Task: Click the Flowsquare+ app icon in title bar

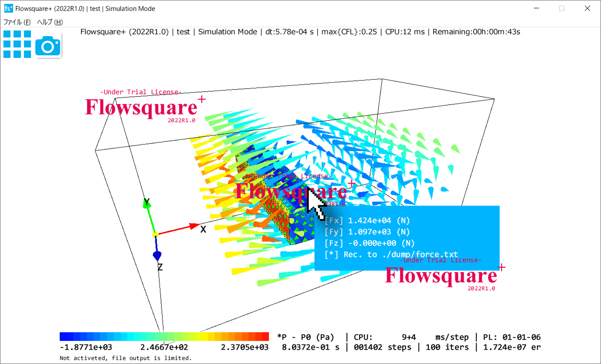Action: click(9, 8)
